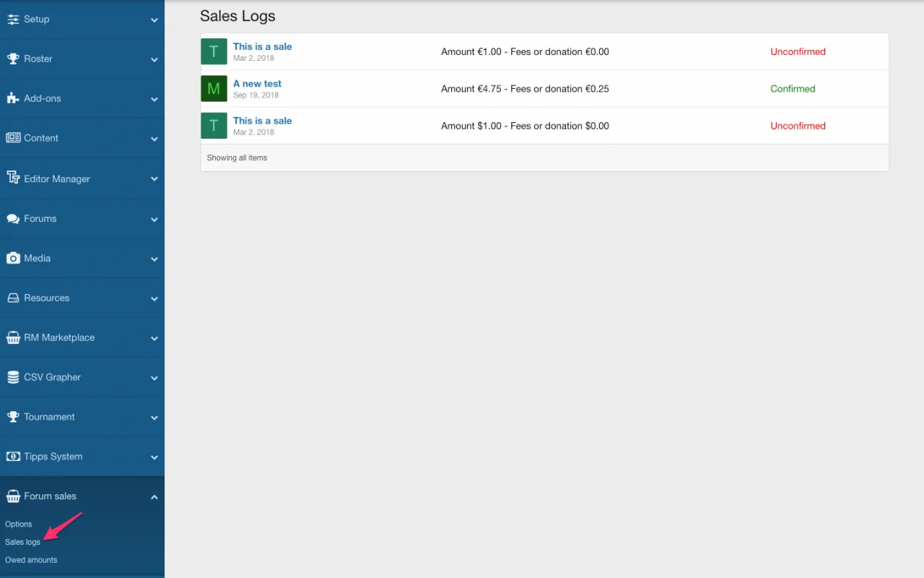Open Sales logs in sidebar
This screenshot has width=924, height=578.
point(22,542)
